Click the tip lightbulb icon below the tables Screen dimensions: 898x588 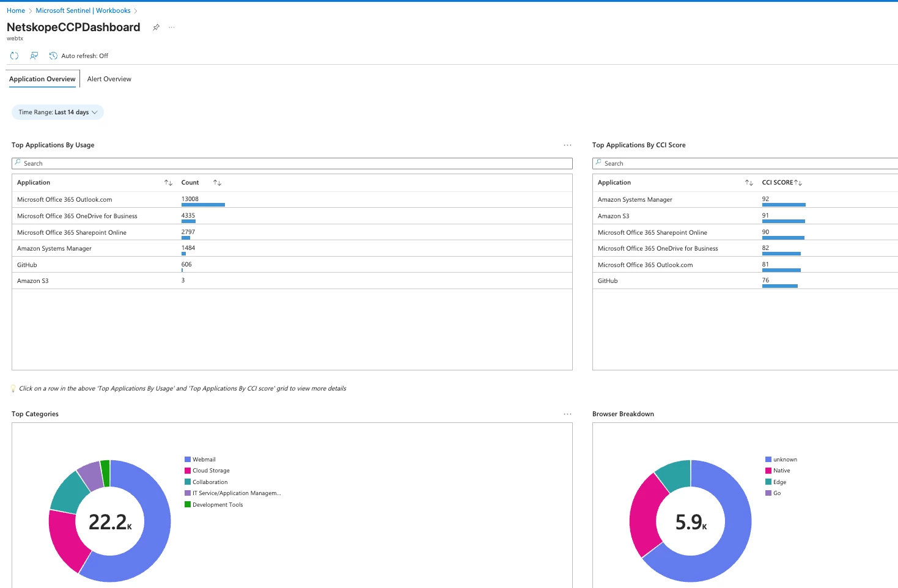point(13,389)
